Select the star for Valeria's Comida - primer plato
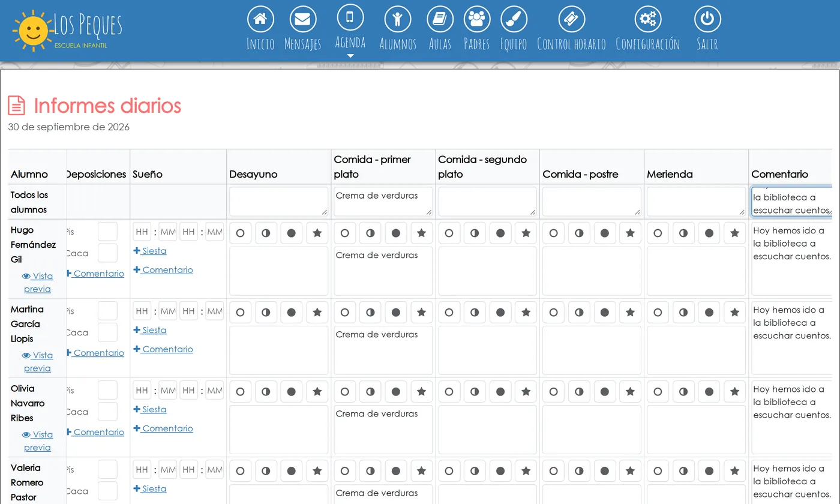This screenshot has width=840, height=504. pos(422,470)
